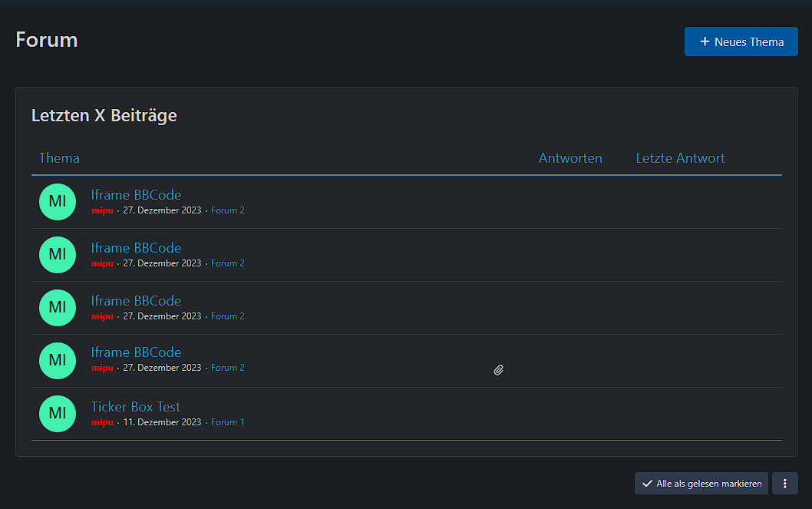The height and width of the screenshot is (509, 812).
Task: Click the MI avatar of the third thread
Action: 58,308
